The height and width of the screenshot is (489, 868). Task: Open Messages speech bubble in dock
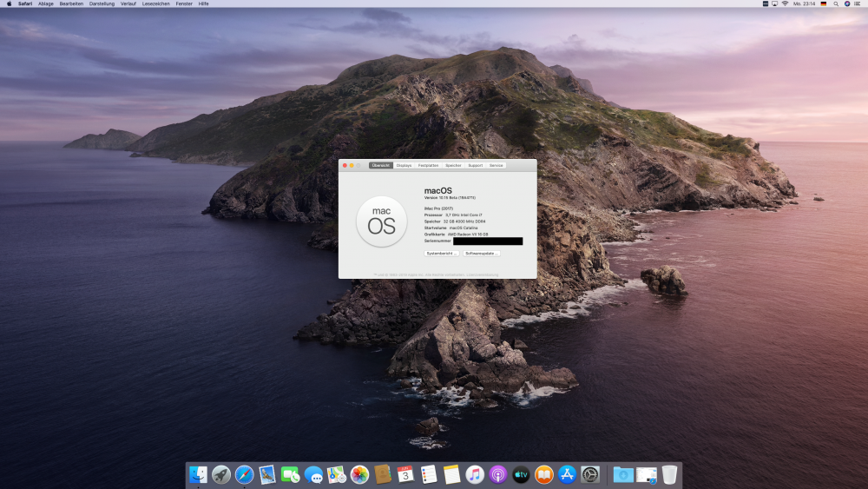(313, 474)
